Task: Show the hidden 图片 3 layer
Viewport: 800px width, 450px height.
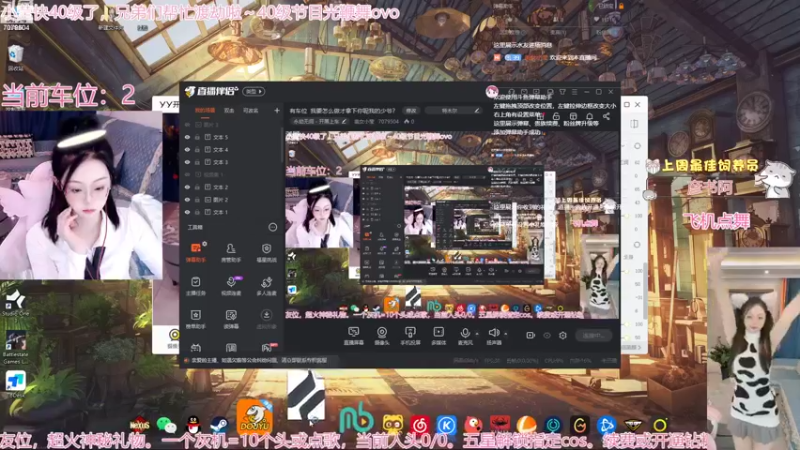Action: coord(187,124)
